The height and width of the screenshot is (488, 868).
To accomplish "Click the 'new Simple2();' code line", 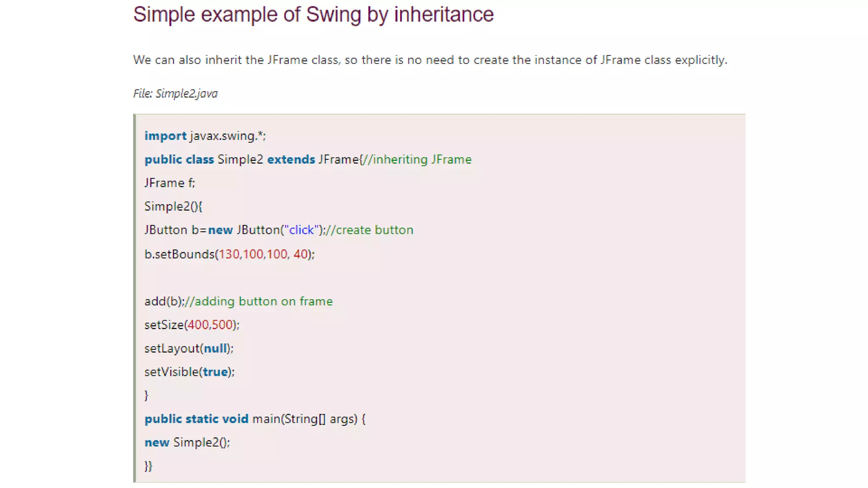I will click(187, 443).
